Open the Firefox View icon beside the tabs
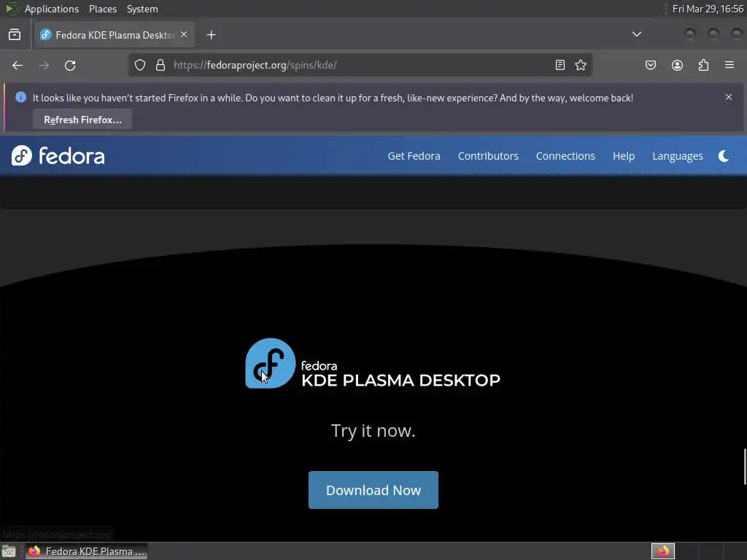Image resolution: width=747 pixels, height=560 pixels. pos(15,35)
